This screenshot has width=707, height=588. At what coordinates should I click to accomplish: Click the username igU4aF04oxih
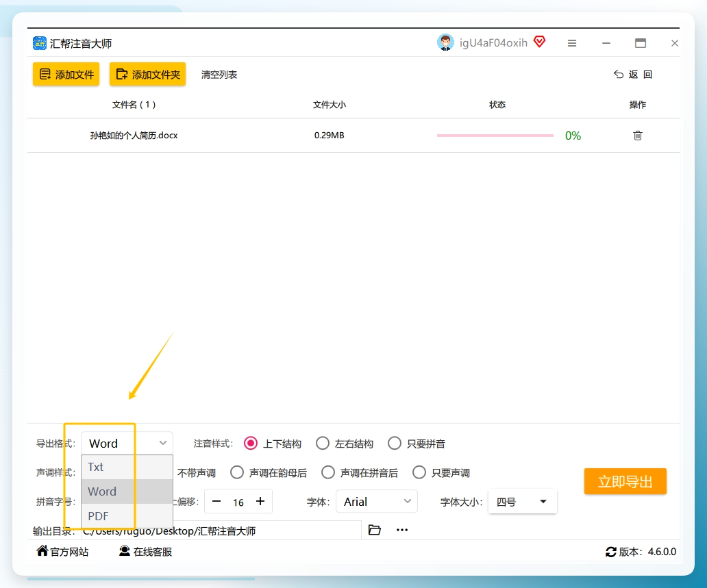pyautogui.click(x=493, y=43)
